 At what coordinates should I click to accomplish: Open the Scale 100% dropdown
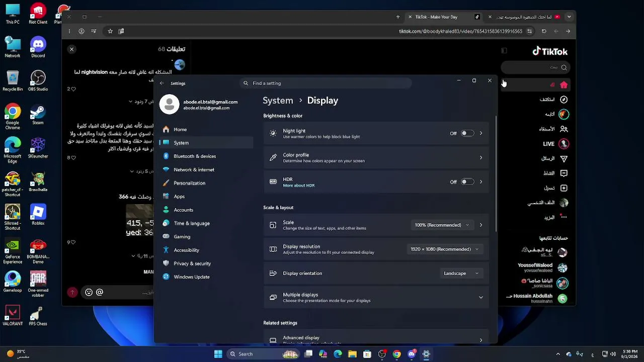pos(442,225)
